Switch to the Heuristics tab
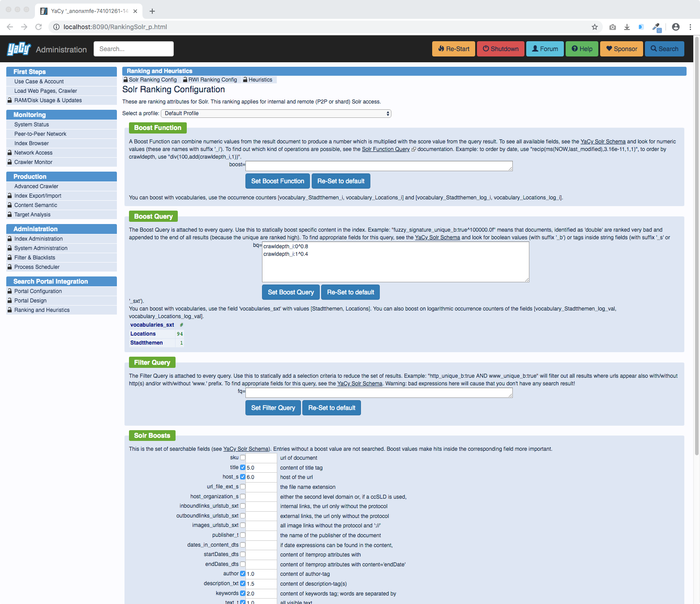Screen dimensions: 700x604 [x=258, y=80]
